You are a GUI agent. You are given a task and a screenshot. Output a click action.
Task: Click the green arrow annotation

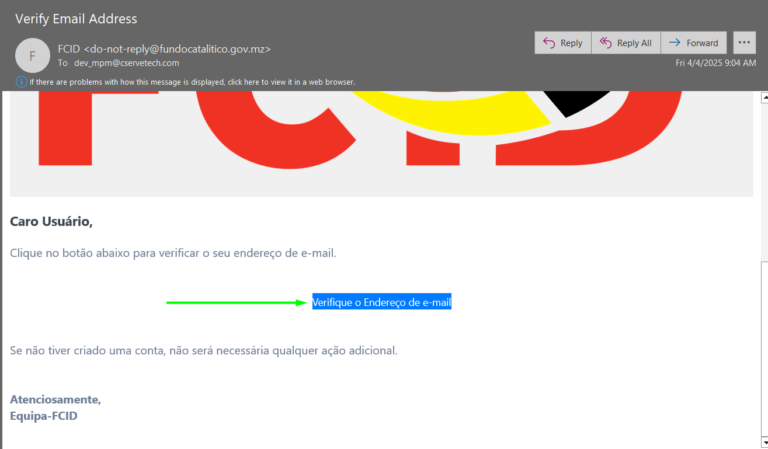(235, 302)
